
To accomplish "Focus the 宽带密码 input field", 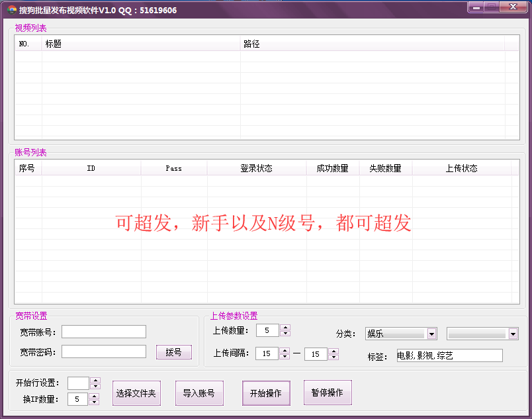I will click(x=104, y=351).
